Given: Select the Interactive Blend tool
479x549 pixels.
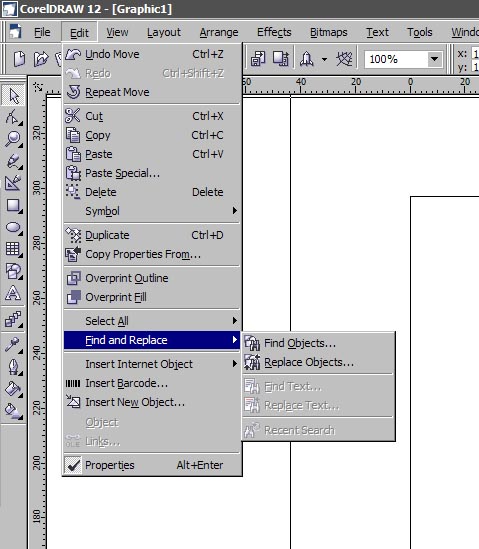Looking at the screenshot, I should click(13, 319).
